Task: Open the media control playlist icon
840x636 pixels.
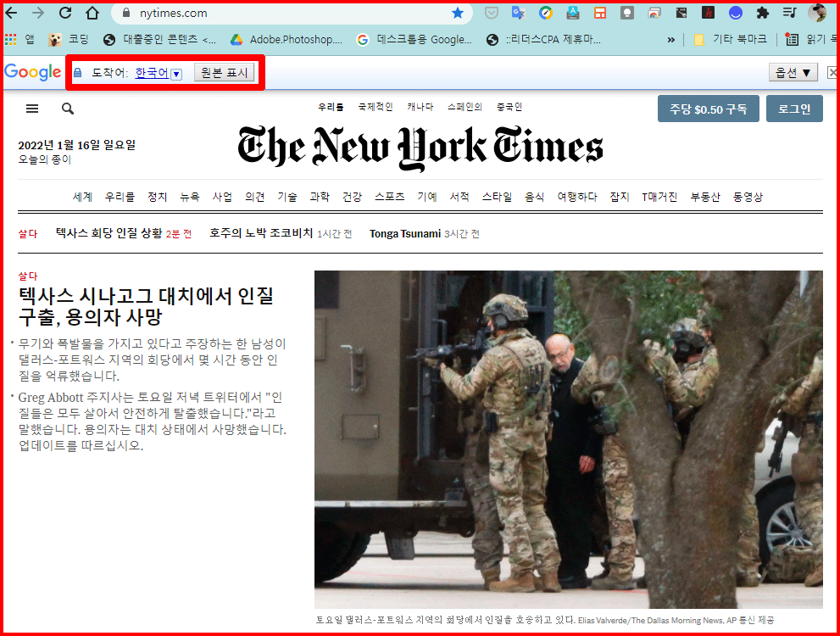Action: (790, 14)
